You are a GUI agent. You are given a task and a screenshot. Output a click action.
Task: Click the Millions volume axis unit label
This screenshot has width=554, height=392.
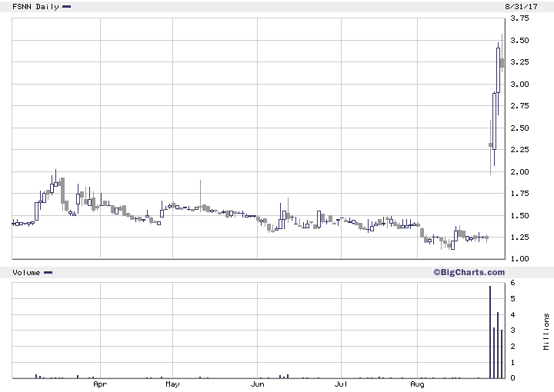(x=546, y=331)
